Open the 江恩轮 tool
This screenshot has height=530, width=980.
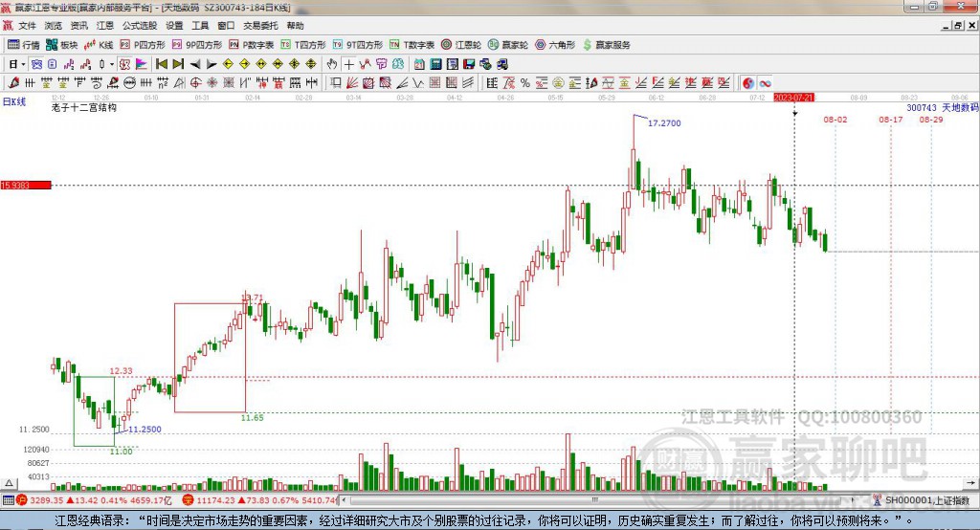coord(461,45)
